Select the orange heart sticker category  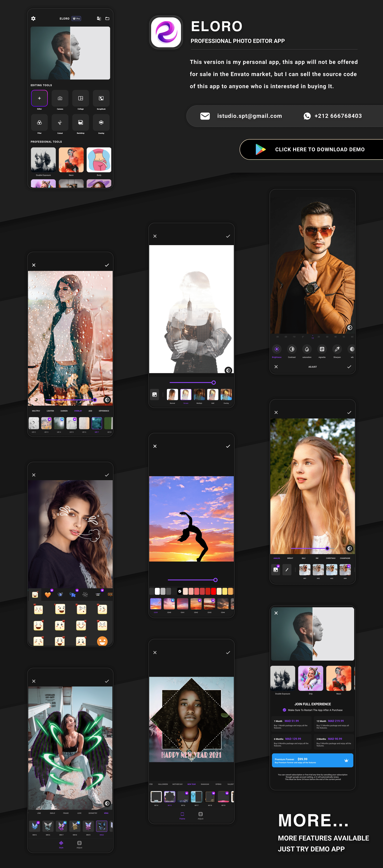click(48, 595)
